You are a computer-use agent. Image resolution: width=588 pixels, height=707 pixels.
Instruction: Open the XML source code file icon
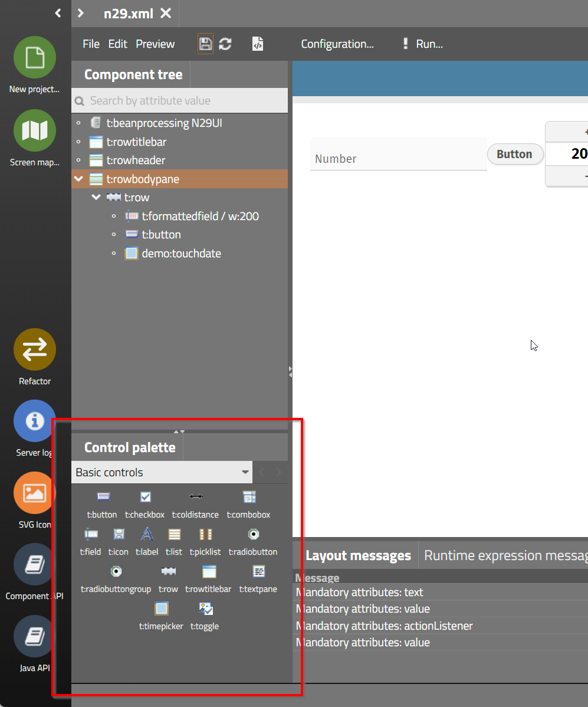tap(258, 44)
